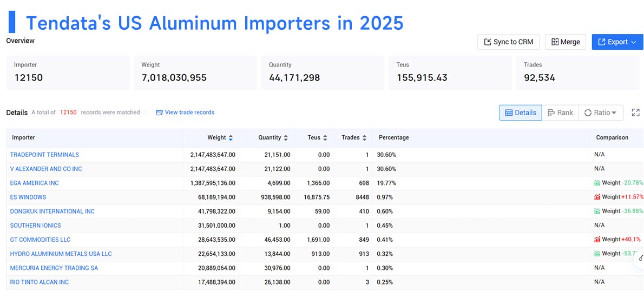Open RIO TINTO ALCAN INC link
The width and height of the screenshot is (644, 298).
[x=40, y=282]
